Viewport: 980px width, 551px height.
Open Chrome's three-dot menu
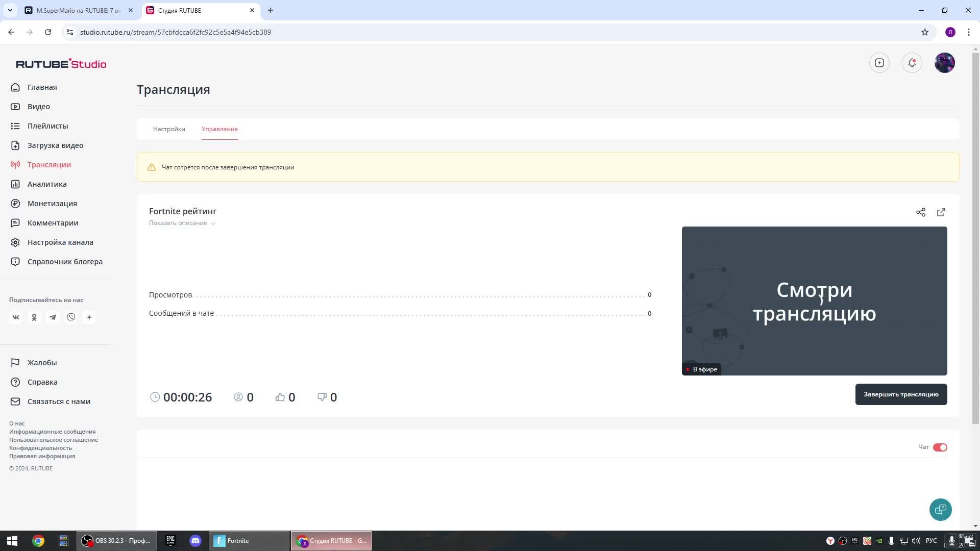(x=968, y=32)
